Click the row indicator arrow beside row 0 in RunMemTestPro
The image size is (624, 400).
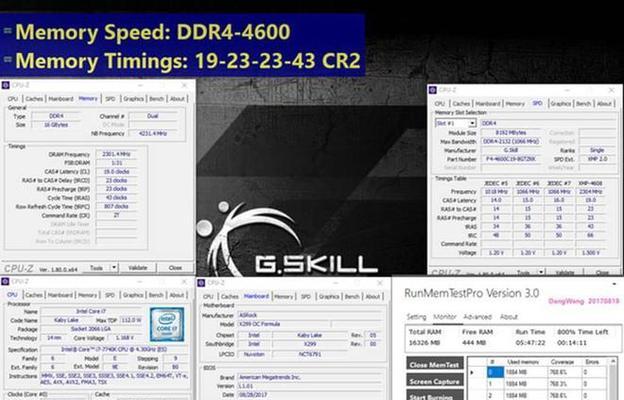(472, 373)
